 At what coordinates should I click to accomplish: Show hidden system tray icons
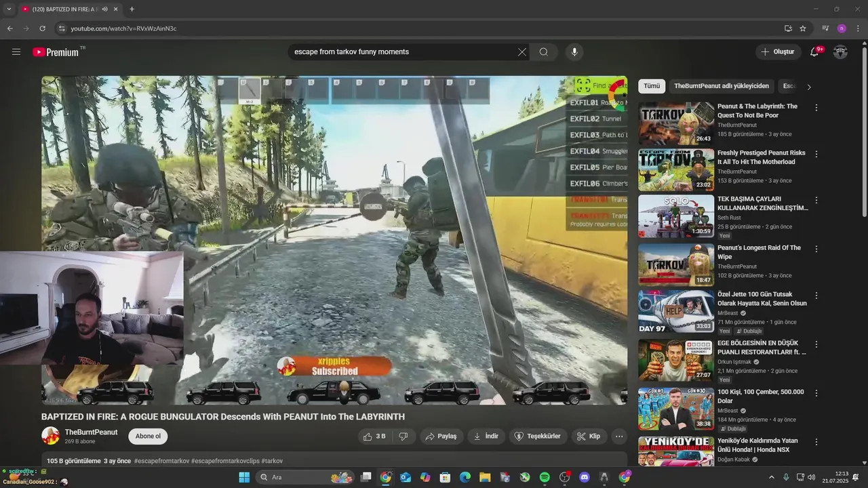(x=771, y=477)
